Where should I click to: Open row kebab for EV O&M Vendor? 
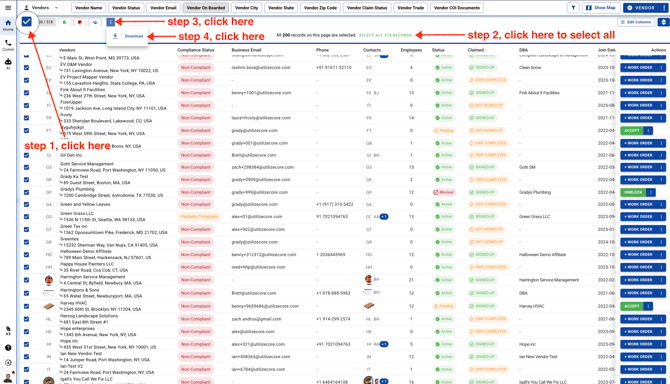[661, 67]
